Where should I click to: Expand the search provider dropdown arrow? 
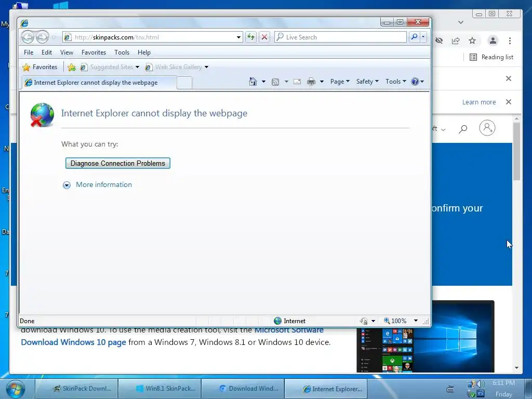tap(423, 37)
